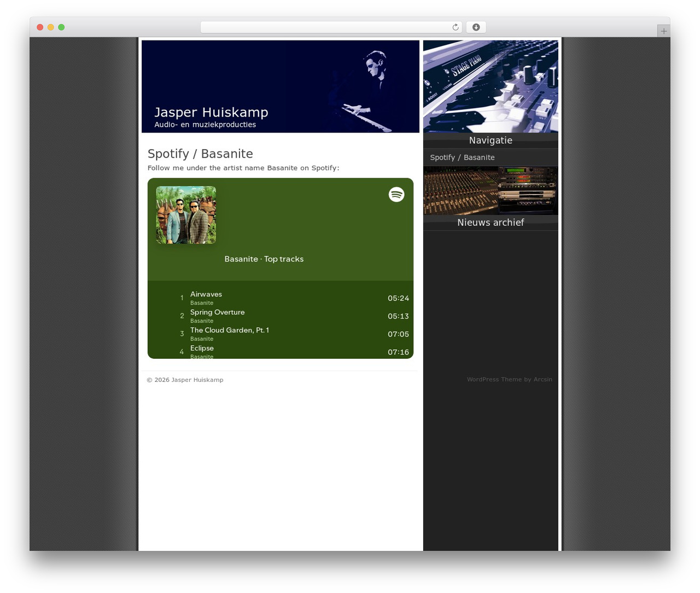Click the Basanite artist name under Spring Overture
Screen dimensions: 700x593
[202, 321]
